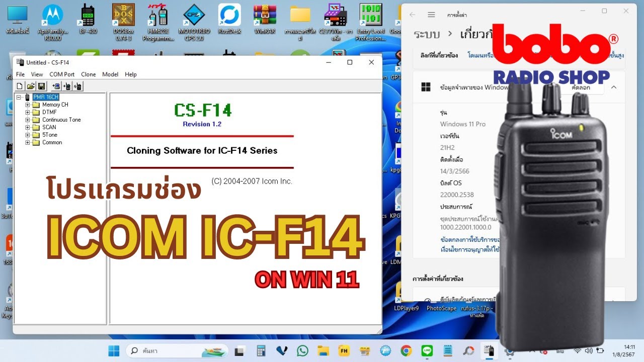This screenshot has height=362, width=644.
Task: Open the COM Port menu
Action: [x=62, y=74]
